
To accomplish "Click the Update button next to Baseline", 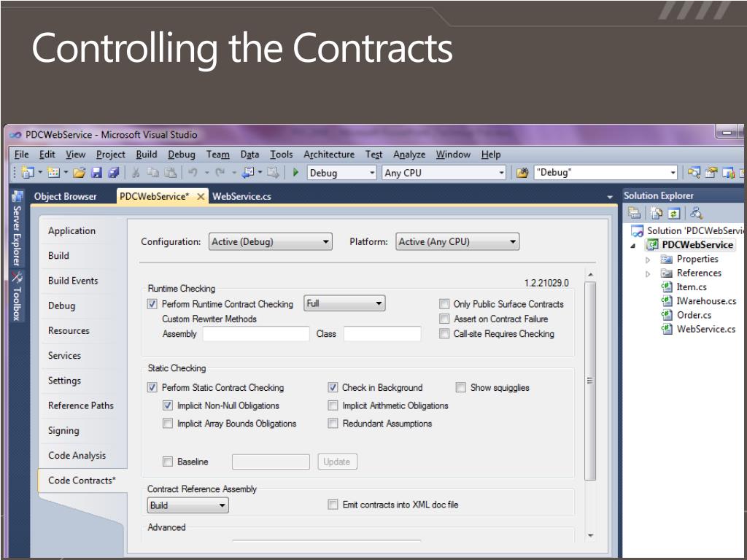I will [337, 462].
